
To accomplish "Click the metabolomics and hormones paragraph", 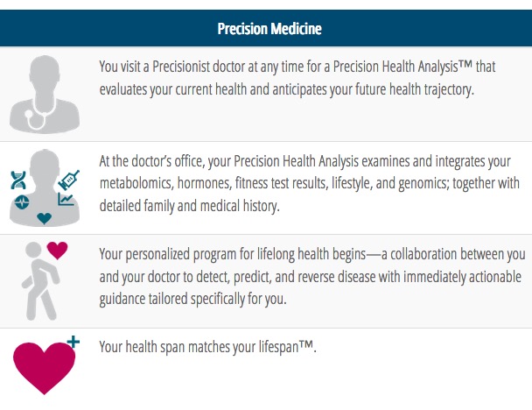I will click(310, 183).
